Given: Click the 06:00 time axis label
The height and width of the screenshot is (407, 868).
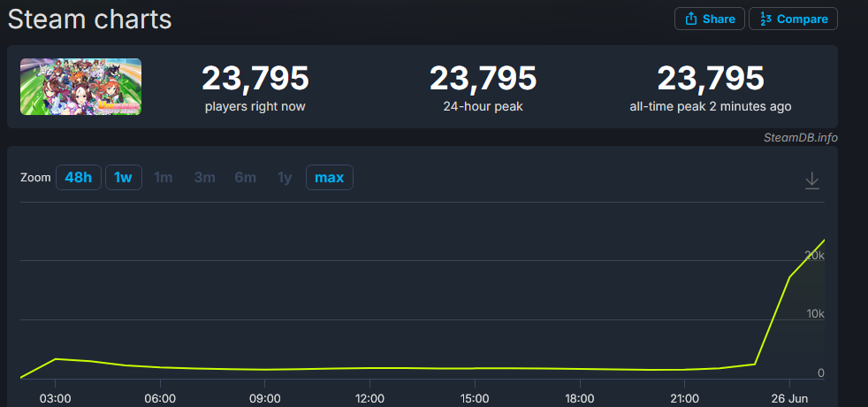Looking at the screenshot, I should point(160,399).
